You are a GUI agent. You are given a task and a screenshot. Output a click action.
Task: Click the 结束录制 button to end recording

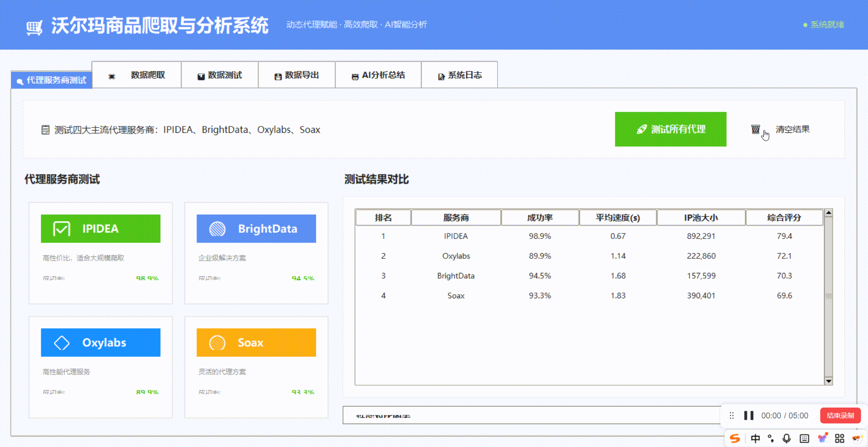click(x=840, y=416)
